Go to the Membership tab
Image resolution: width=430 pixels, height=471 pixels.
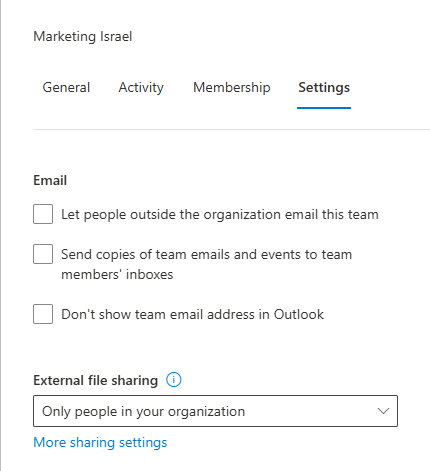point(231,88)
